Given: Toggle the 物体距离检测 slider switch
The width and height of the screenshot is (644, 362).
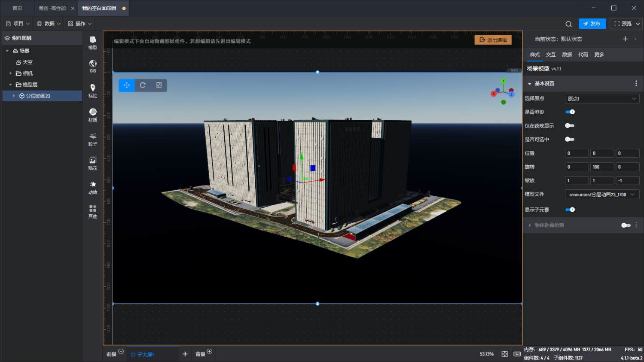Looking at the screenshot, I should click(626, 225).
